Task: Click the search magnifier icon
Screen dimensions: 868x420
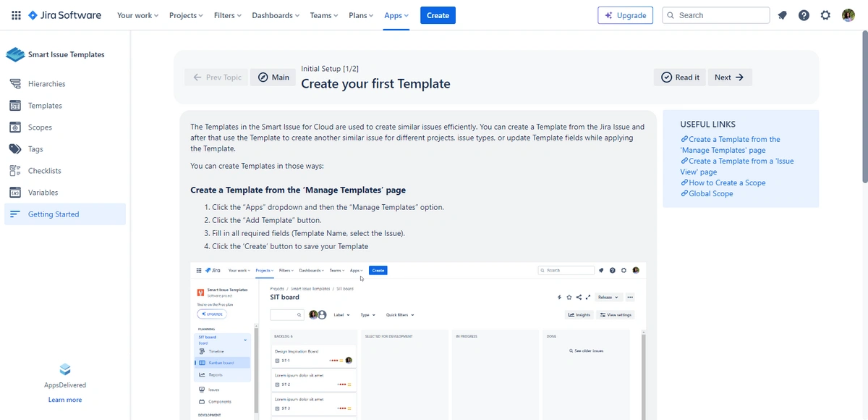Action: click(671, 15)
